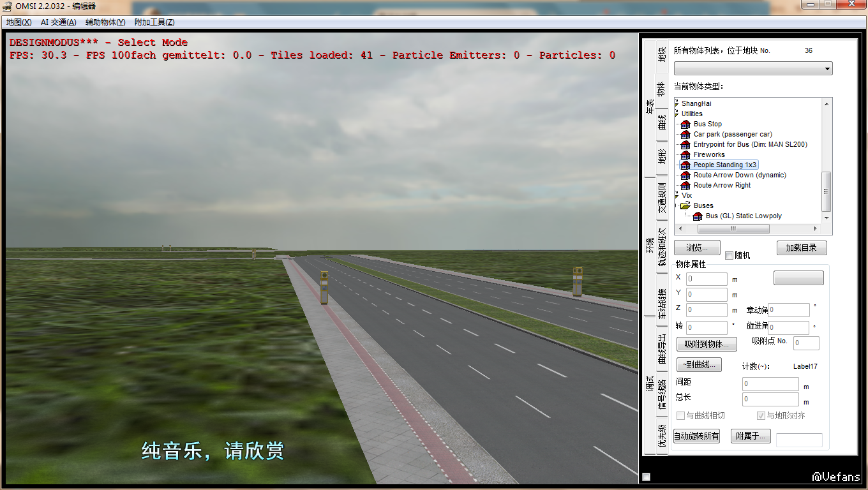868x490 pixels.
Task: Click the 浏览... button
Action: point(698,248)
